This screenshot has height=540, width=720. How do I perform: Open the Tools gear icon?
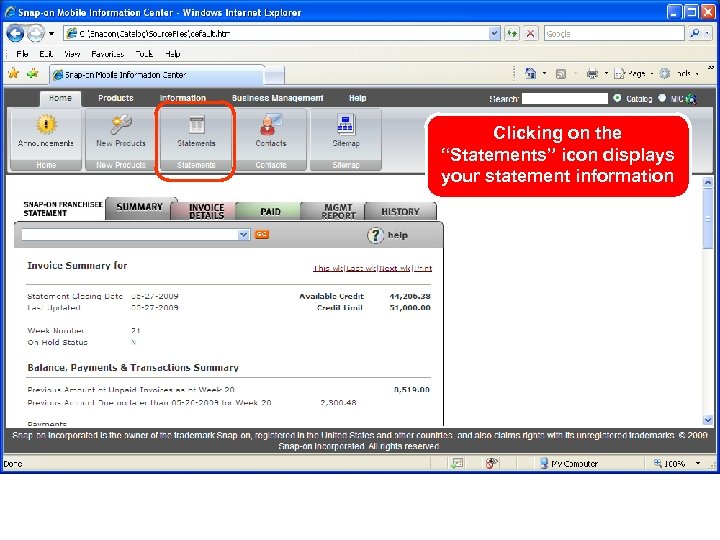pos(664,73)
